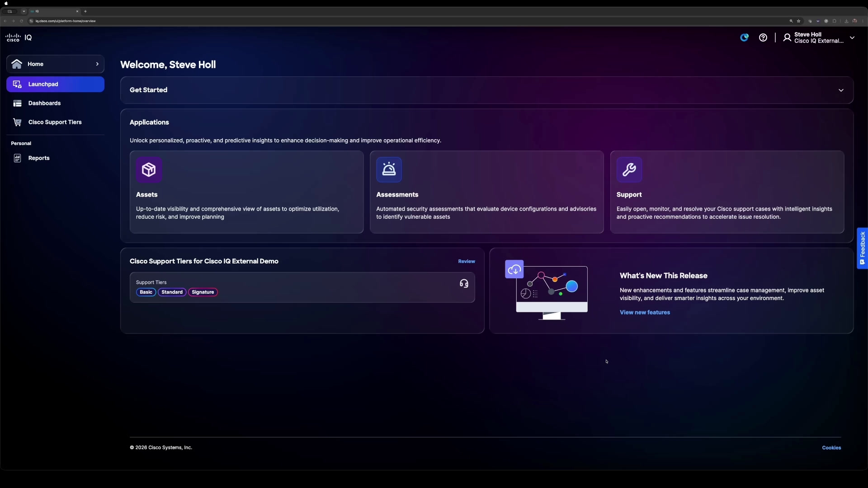Open the Cisco AI assistant icon
Screen dimensions: 868x488
744,38
